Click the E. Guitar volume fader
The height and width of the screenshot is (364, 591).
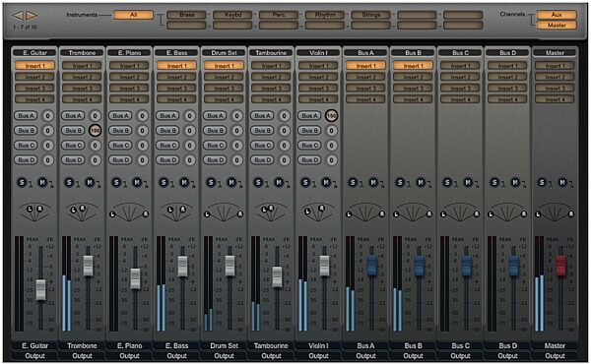tap(40, 290)
